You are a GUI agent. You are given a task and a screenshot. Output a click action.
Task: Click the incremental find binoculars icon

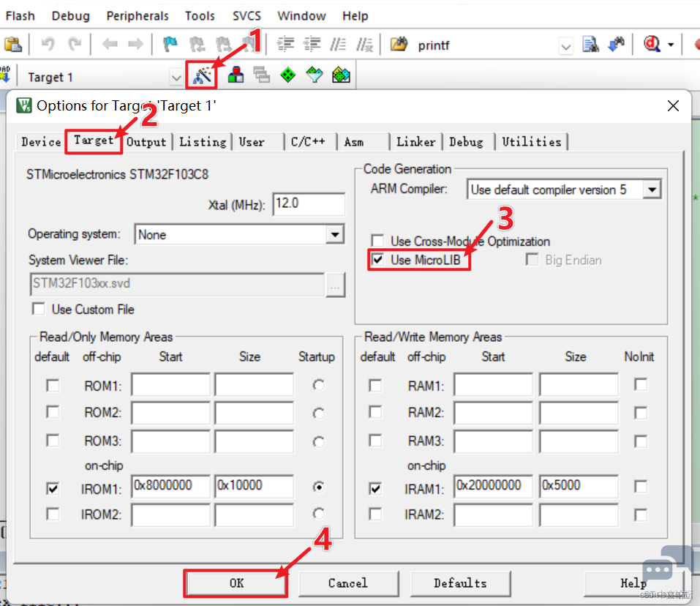coord(617,44)
